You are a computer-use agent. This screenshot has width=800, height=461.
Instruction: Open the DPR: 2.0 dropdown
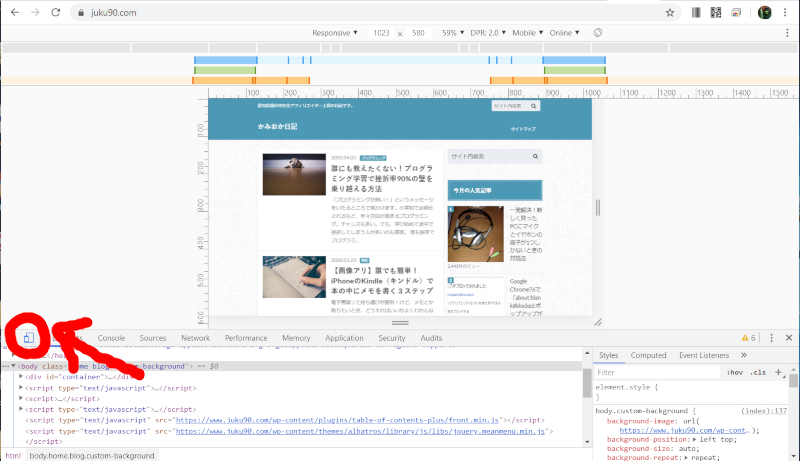pos(488,33)
